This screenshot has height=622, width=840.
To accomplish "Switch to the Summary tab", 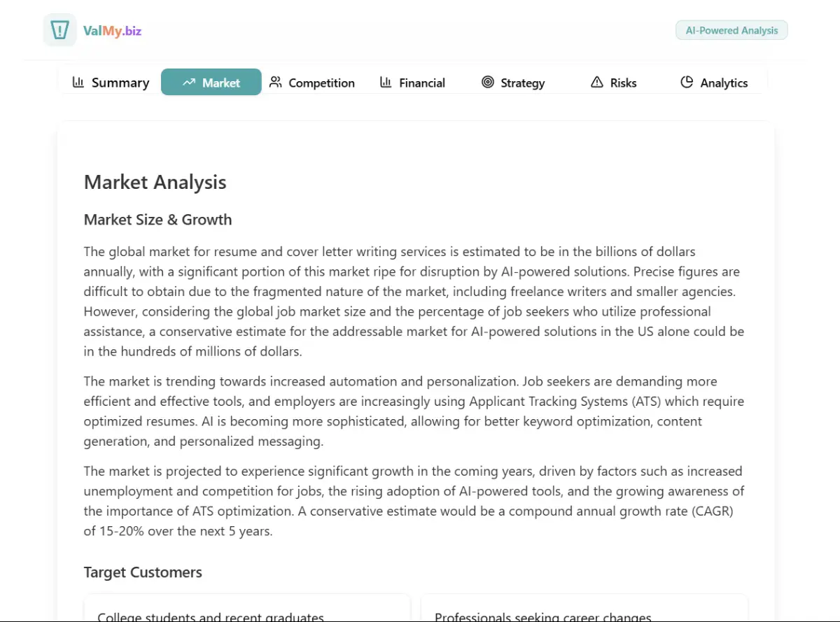I will [120, 83].
